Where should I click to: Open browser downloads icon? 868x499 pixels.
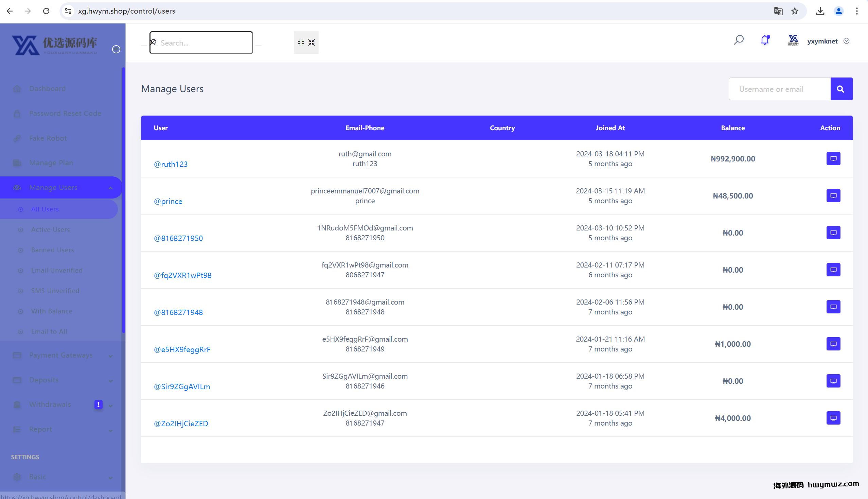pyautogui.click(x=820, y=11)
